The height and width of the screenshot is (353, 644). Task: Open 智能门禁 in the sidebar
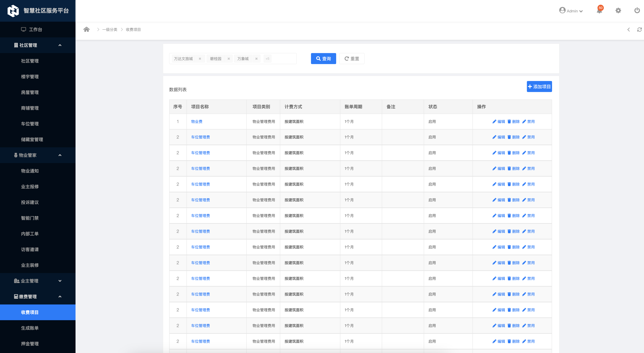(x=38, y=218)
